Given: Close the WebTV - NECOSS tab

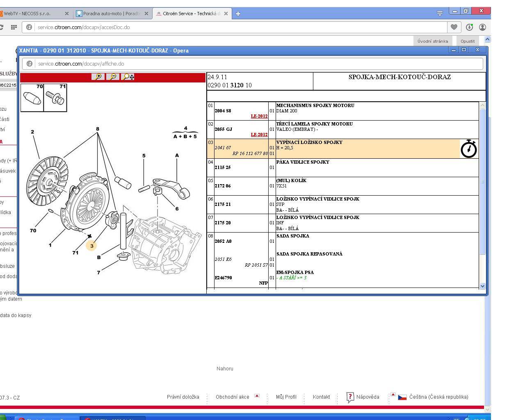Looking at the screenshot, I should 67,14.
